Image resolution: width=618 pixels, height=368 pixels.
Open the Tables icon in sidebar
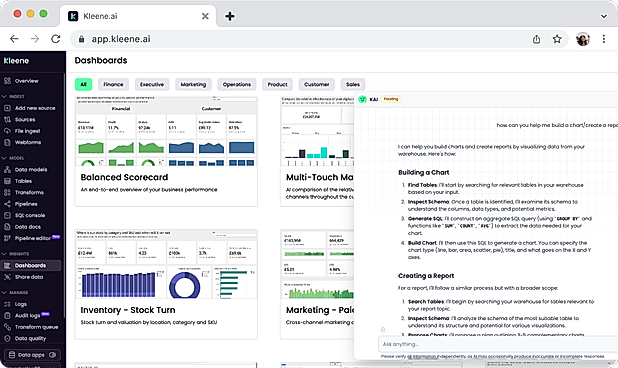tap(7, 181)
